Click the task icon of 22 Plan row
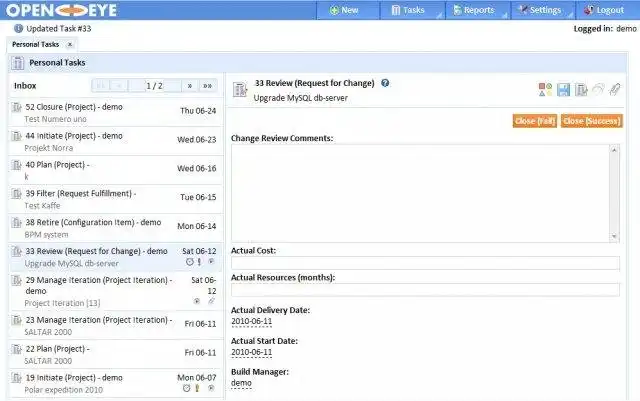The height and width of the screenshot is (401, 640). click(x=16, y=349)
